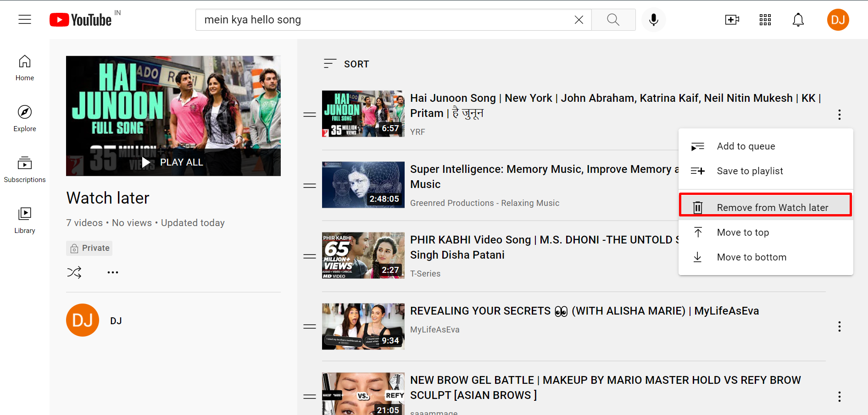Open the REVEALING YOUR SECRETS thumbnail
Image resolution: width=868 pixels, height=415 pixels.
pyautogui.click(x=363, y=326)
